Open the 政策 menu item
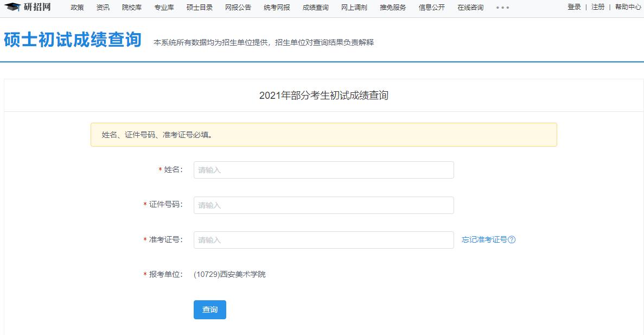The image size is (644, 335). (x=77, y=8)
